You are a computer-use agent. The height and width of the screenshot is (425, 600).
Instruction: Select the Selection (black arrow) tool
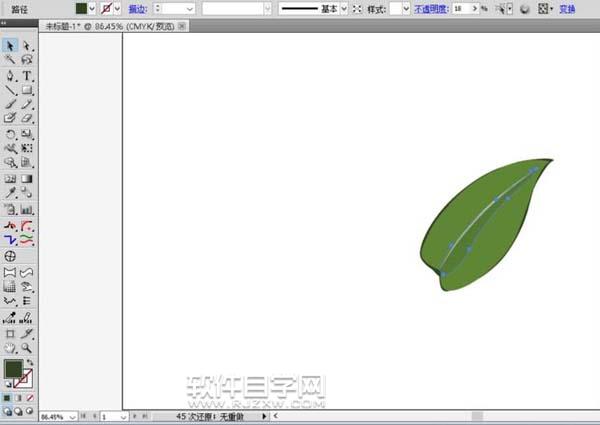coord(10,46)
